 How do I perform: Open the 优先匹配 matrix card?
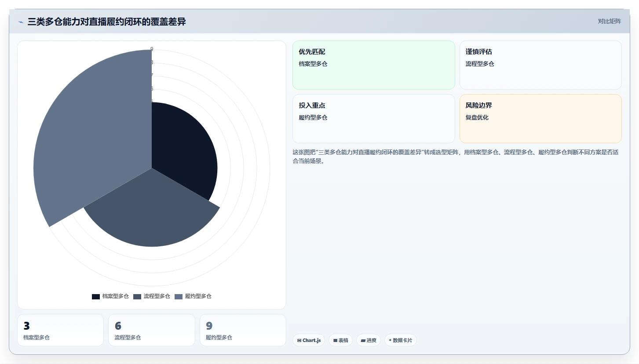click(x=374, y=65)
